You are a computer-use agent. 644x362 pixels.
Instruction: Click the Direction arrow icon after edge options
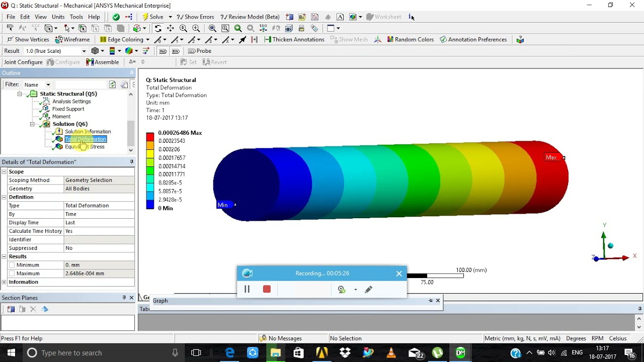click(x=242, y=39)
